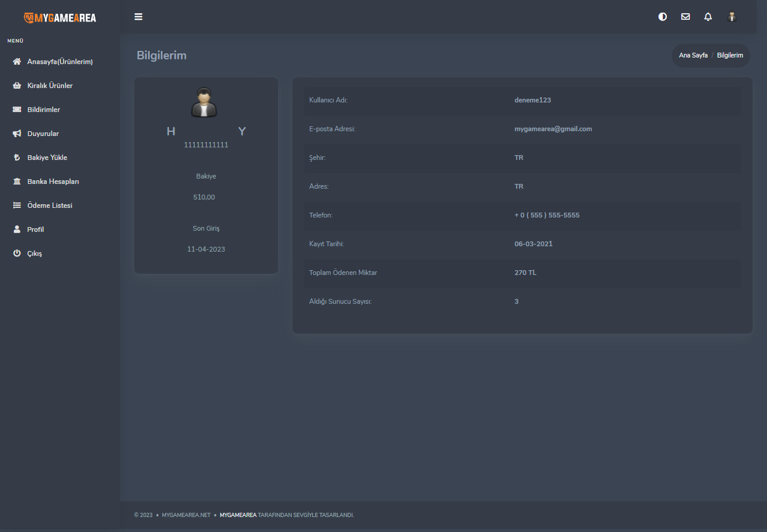Open the envelope messages icon

[686, 17]
